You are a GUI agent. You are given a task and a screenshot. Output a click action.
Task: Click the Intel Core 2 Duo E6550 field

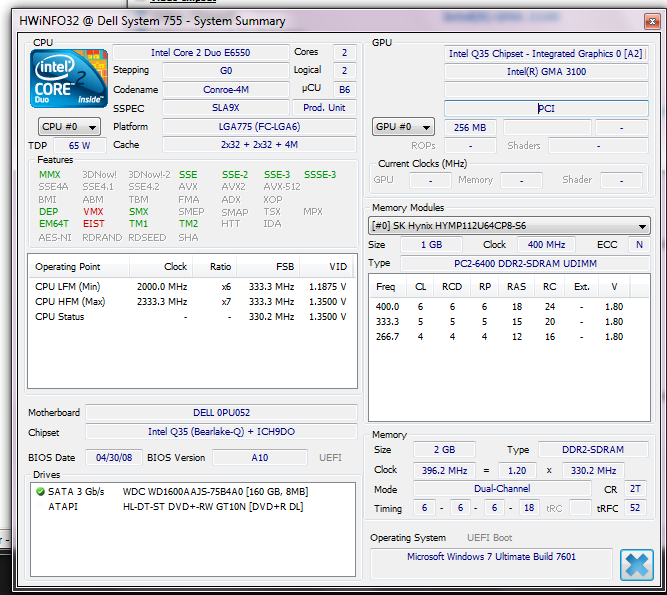click(201, 52)
